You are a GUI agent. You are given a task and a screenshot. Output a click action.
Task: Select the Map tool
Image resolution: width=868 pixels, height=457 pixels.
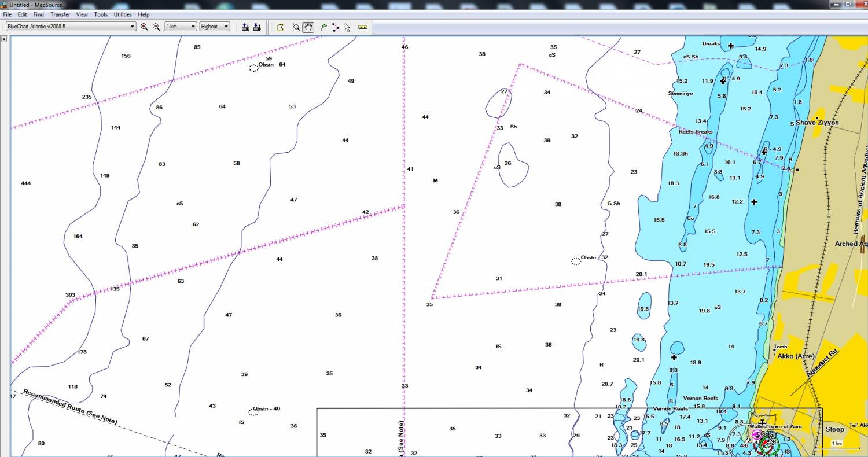281,27
